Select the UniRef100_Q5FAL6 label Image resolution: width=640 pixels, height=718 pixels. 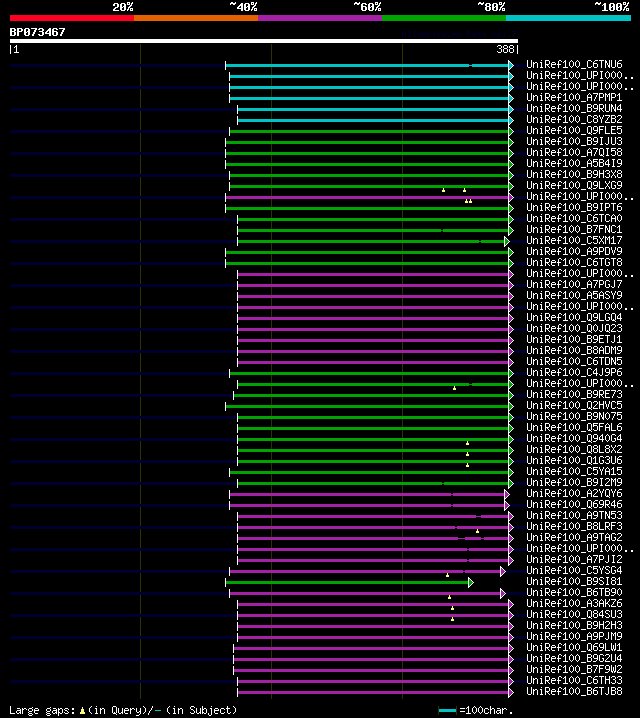click(x=574, y=427)
